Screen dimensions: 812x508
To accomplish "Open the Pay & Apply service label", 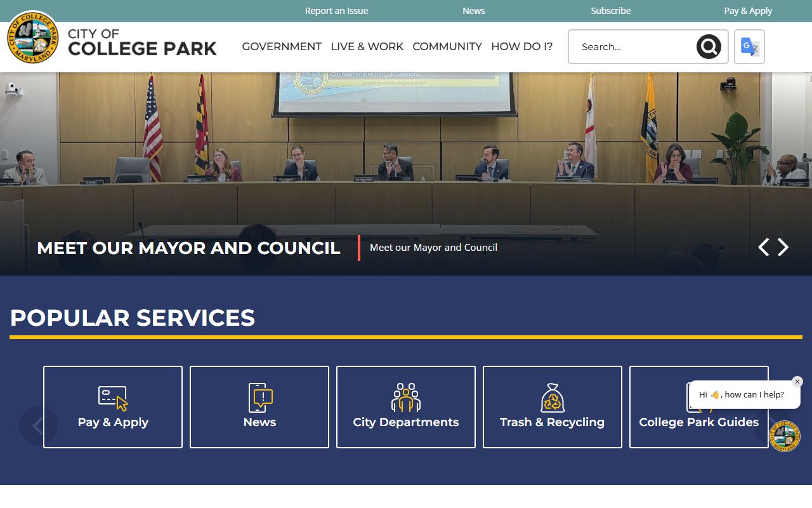I will pos(113,422).
